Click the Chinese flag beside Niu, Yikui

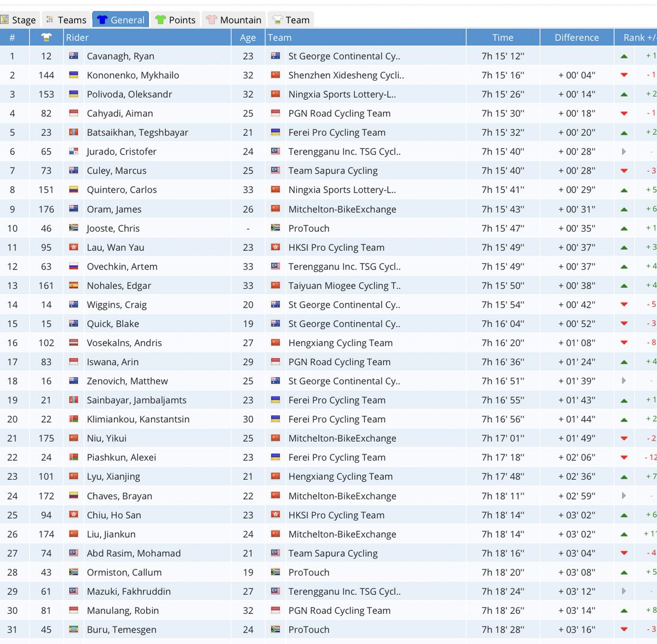coord(73,438)
